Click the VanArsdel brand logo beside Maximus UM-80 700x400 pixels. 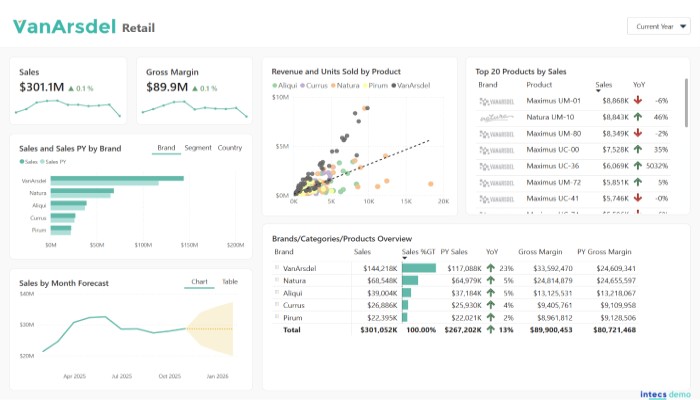click(x=496, y=133)
